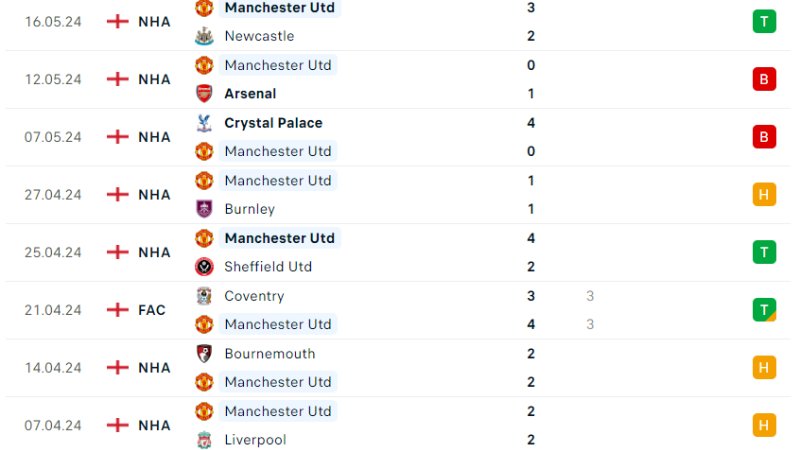The height and width of the screenshot is (450, 800).
Task: Open the Liverpool team link
Action: click(x=255, y=440)
